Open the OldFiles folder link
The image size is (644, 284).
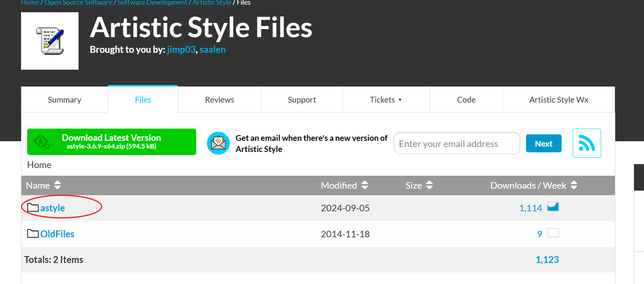point(57,234)
